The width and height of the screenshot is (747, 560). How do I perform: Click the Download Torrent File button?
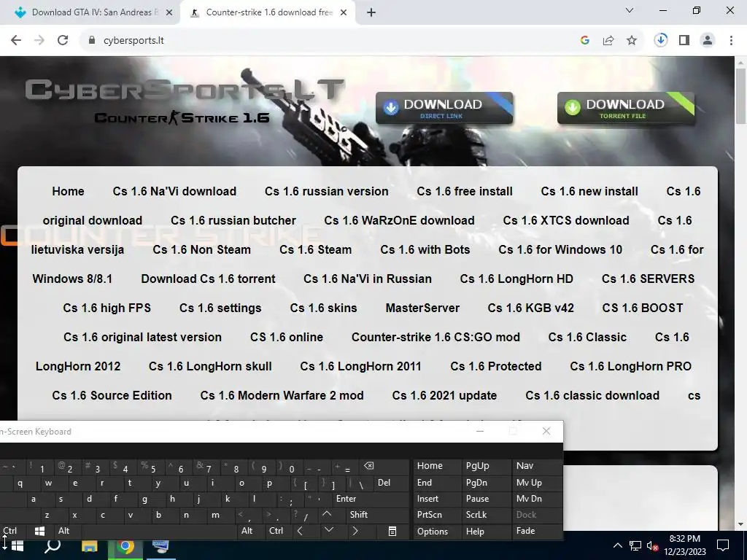click(625, 108)
